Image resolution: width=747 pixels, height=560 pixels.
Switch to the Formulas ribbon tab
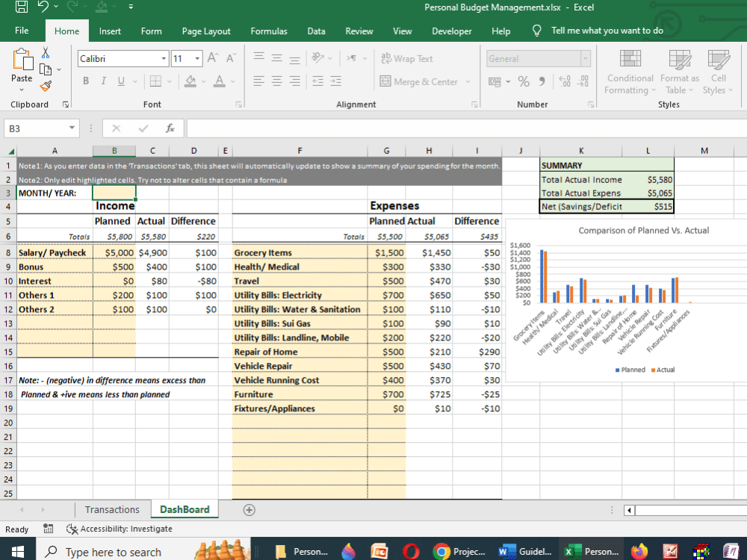[x=268, y=31]
